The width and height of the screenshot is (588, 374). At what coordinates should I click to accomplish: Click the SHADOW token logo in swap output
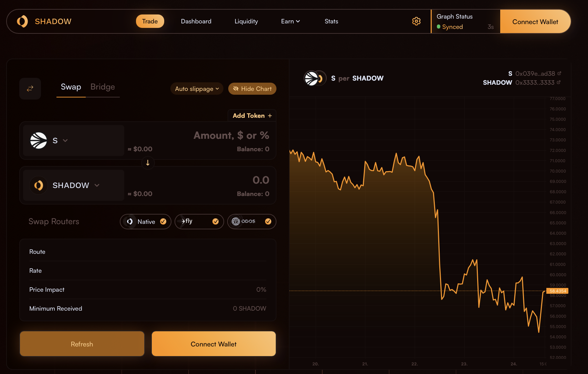click(x=39, y=185)
